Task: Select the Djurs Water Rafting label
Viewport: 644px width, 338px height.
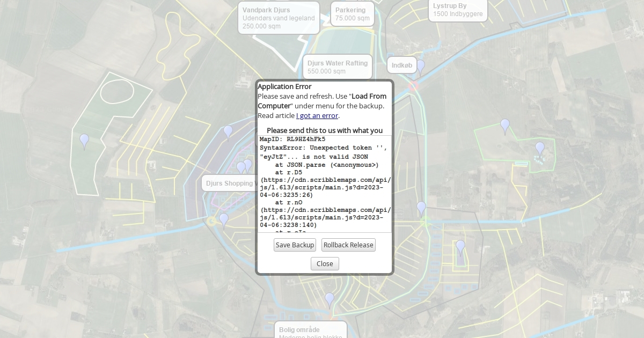Action: coord(337,67)
